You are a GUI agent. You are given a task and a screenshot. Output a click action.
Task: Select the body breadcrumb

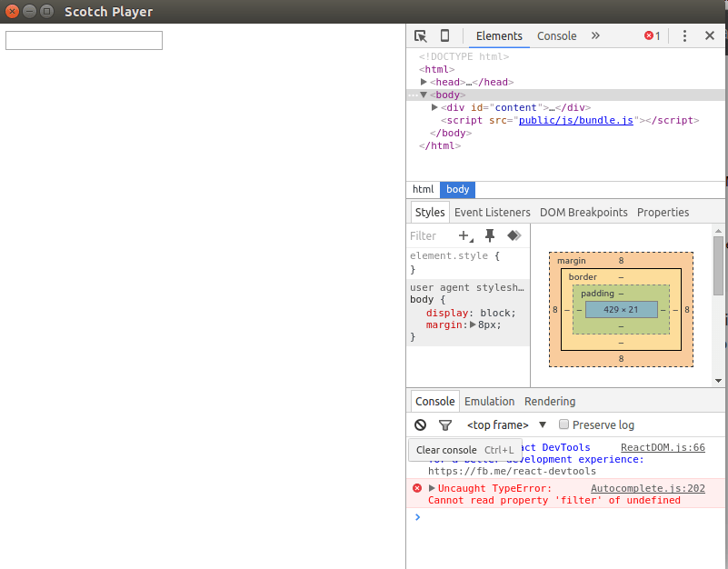[x=457, y=189]
